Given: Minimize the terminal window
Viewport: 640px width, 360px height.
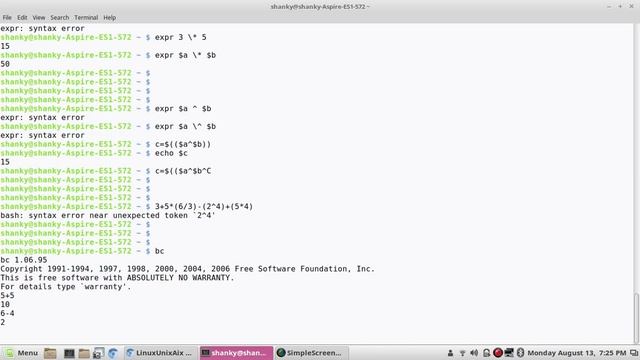Looking at the screenshot, I should (x=609, y=7).
